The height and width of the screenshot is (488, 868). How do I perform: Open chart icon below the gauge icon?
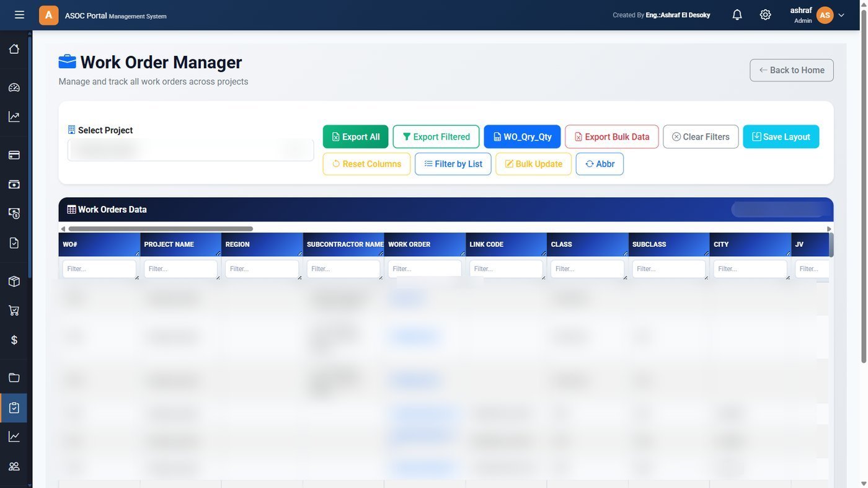tap(14, 117)
